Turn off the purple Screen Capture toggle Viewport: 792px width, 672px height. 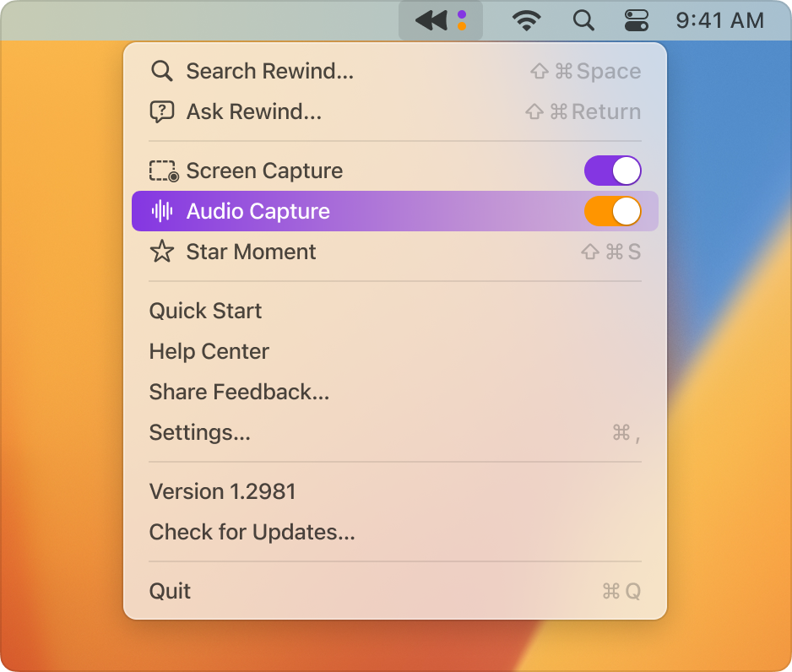pos(612,171)
